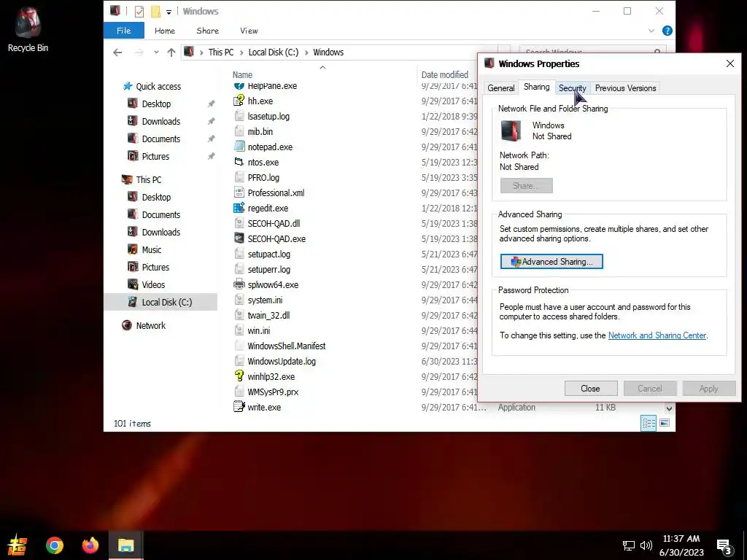This screenshot has height=560, width=747.
Task: Open the network tray icon
Action: pos(628,545)
